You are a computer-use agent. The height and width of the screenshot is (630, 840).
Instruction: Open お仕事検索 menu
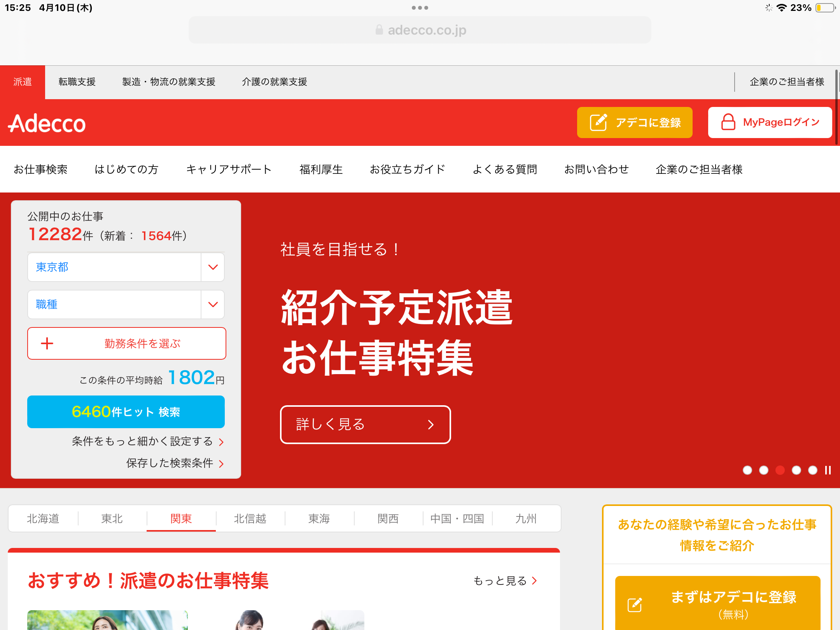point(40,170)
